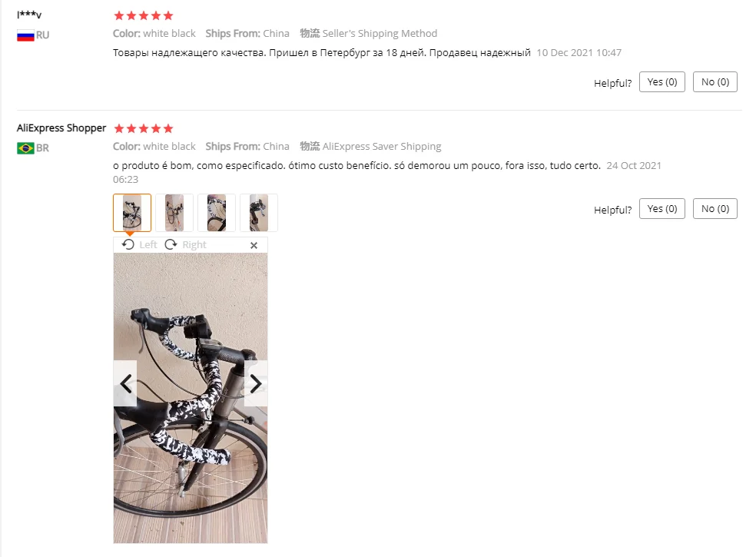756x557 pixels.
Task: Open the third review photo thumbnail
Action: (x=217, y=213)
